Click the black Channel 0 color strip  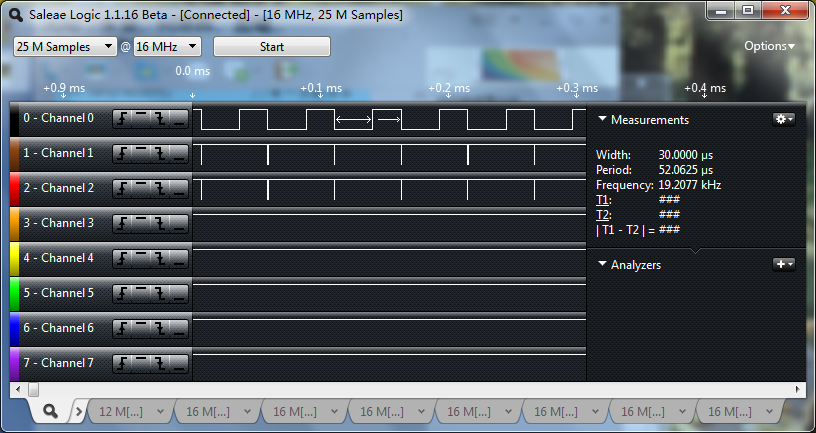coord(15,119)
